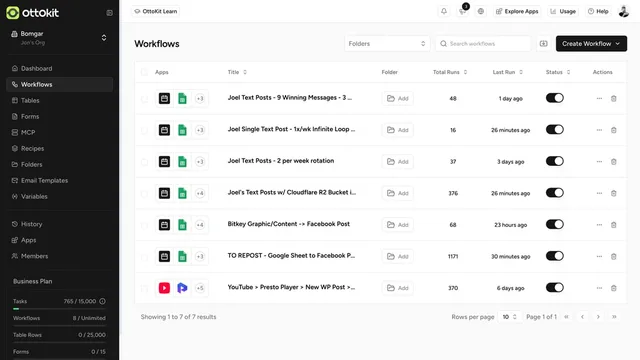Toggle status of 2 per week rotation workflow

click(555, 161)
